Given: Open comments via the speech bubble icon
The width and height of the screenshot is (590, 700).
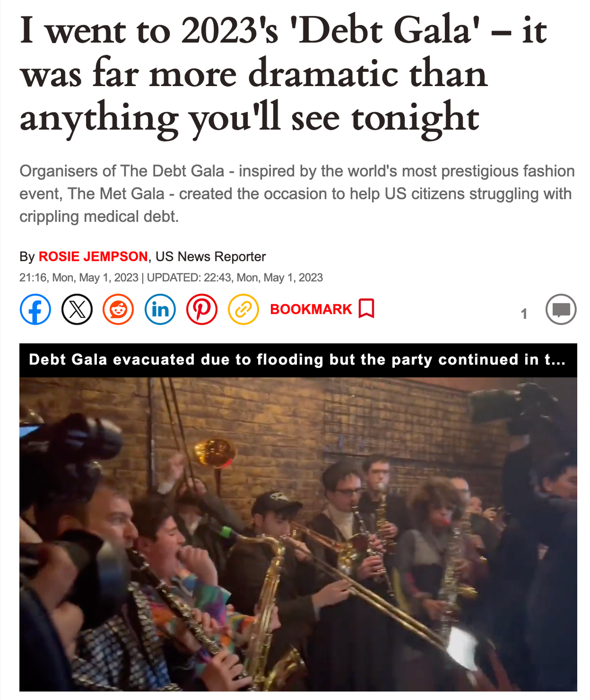Looking at the screenshot, I should pyautogui.click(x=561, y=309).
